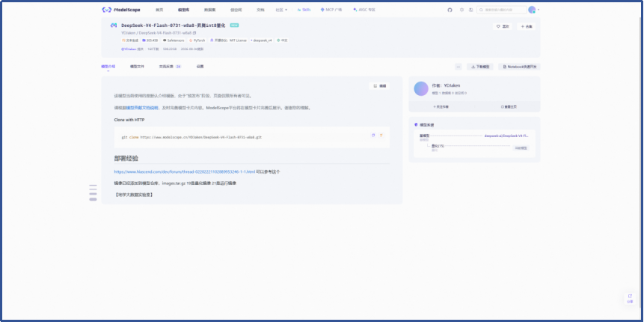Open the 首页 nav item
This screenshot has height=322, width=644.
(x=159, y=10)
